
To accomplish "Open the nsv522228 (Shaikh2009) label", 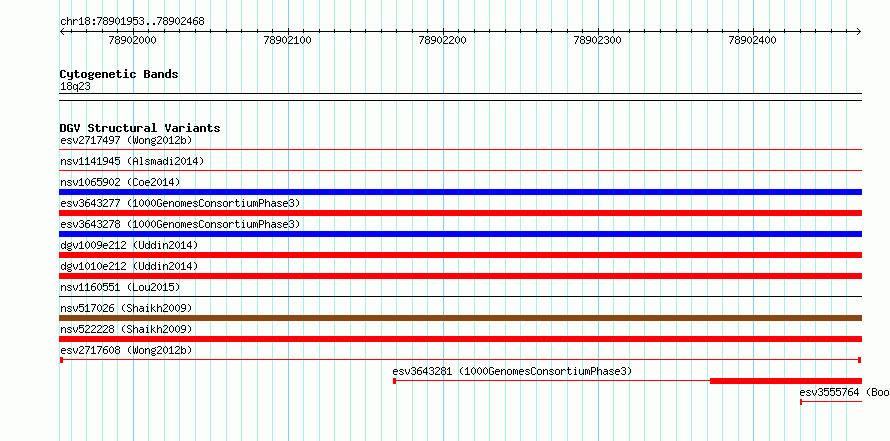I will pyautogui.click(x=126, y=329).
